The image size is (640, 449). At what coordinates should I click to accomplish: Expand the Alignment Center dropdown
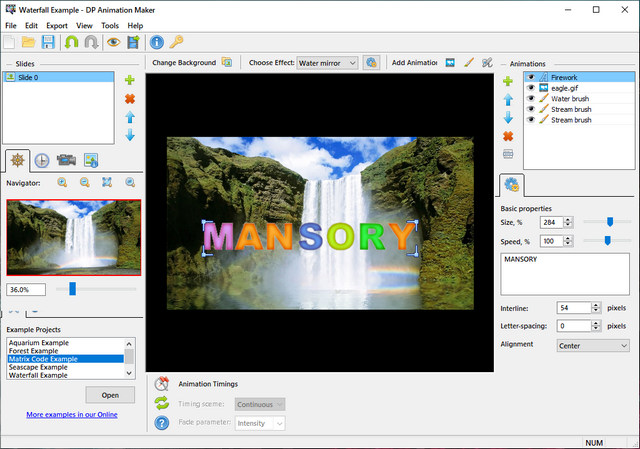coord(579,345)
